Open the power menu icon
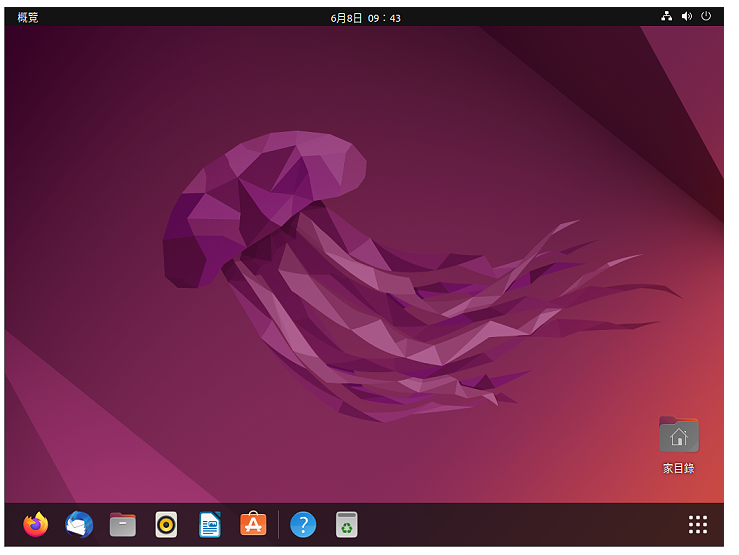Viewport: 739px width, 555px height. pos(706,16)
